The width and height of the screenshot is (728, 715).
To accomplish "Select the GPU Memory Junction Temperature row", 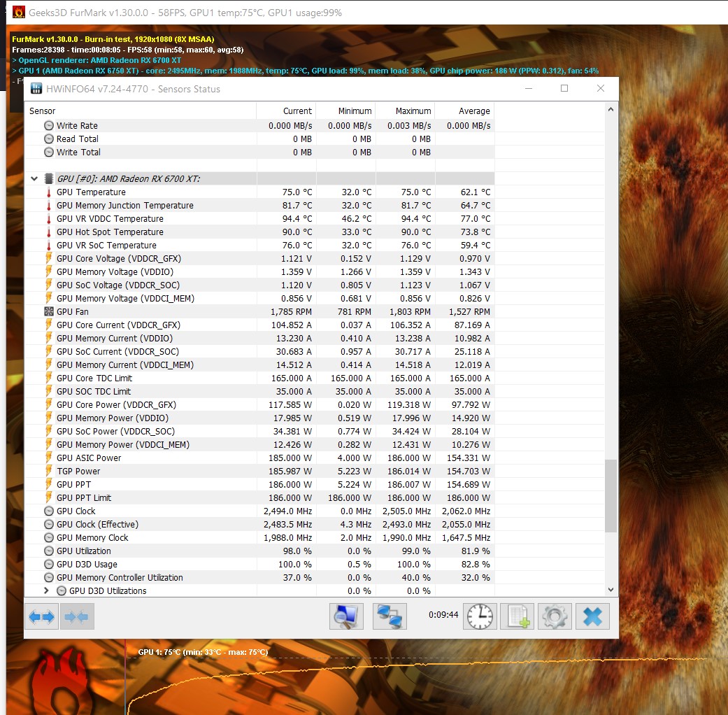I will (x=259, y=206).
